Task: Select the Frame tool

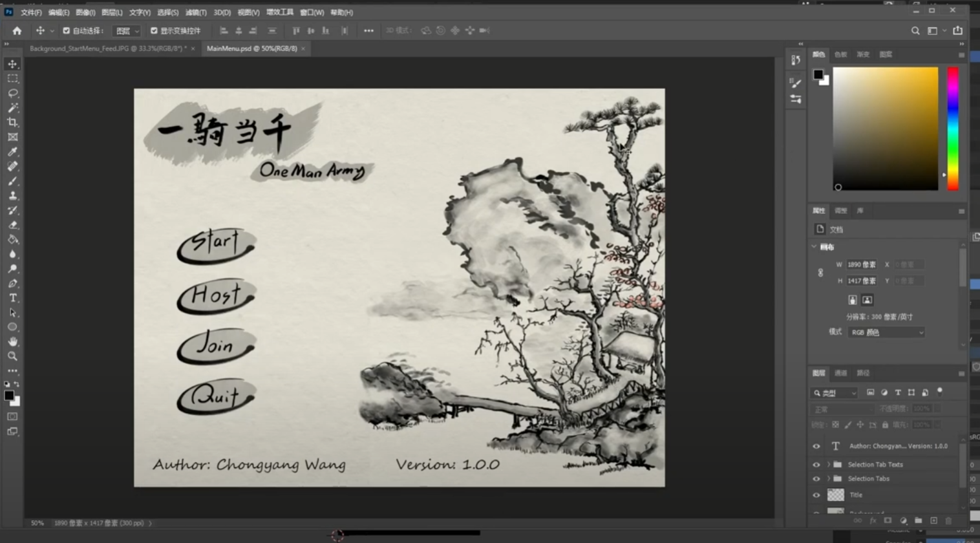Action: (12, 137)
